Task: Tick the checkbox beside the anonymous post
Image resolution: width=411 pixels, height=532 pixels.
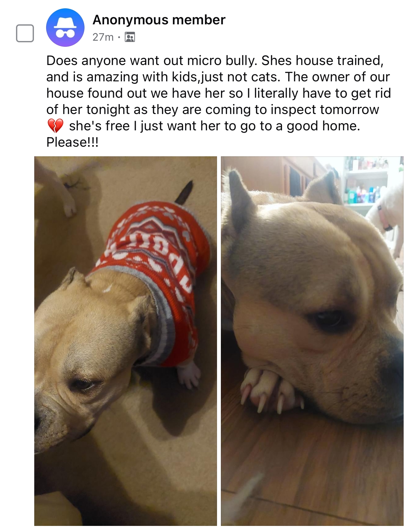Action: [25, 33]
